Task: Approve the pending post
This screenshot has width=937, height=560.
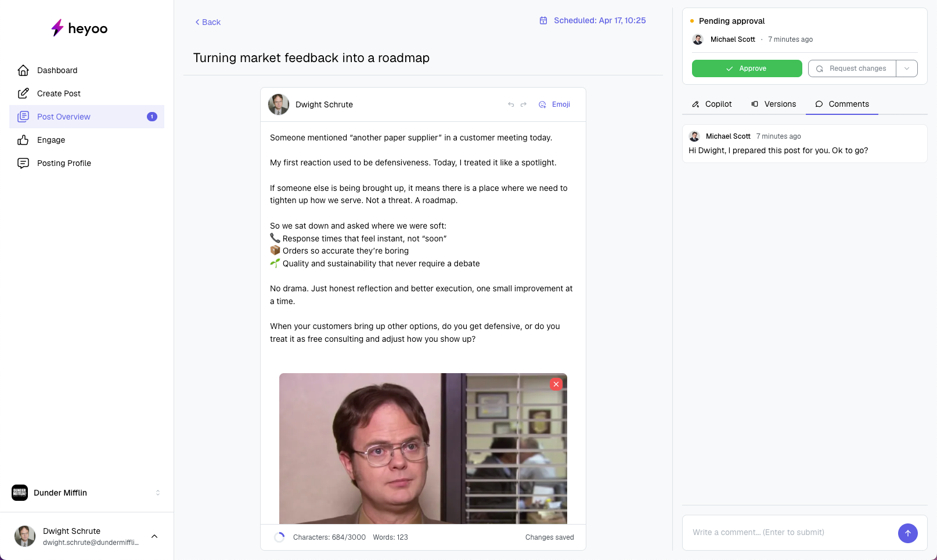Action: pyautogui.click(x=747, y=68)
